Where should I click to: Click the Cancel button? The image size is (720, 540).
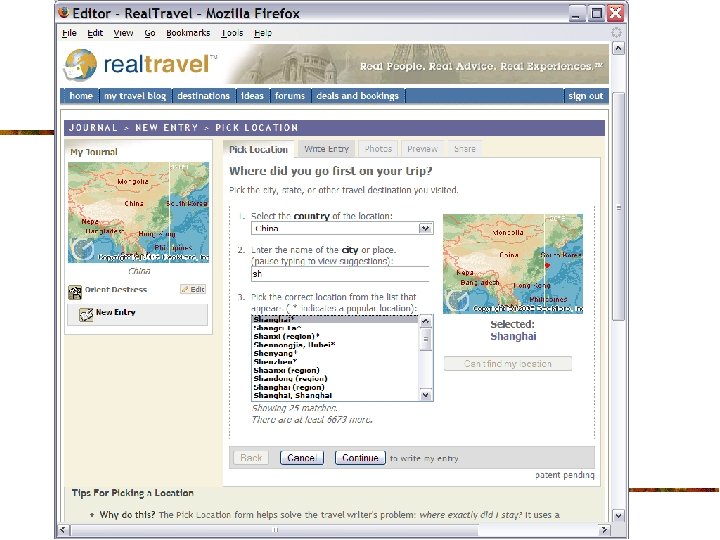[302, 458]
